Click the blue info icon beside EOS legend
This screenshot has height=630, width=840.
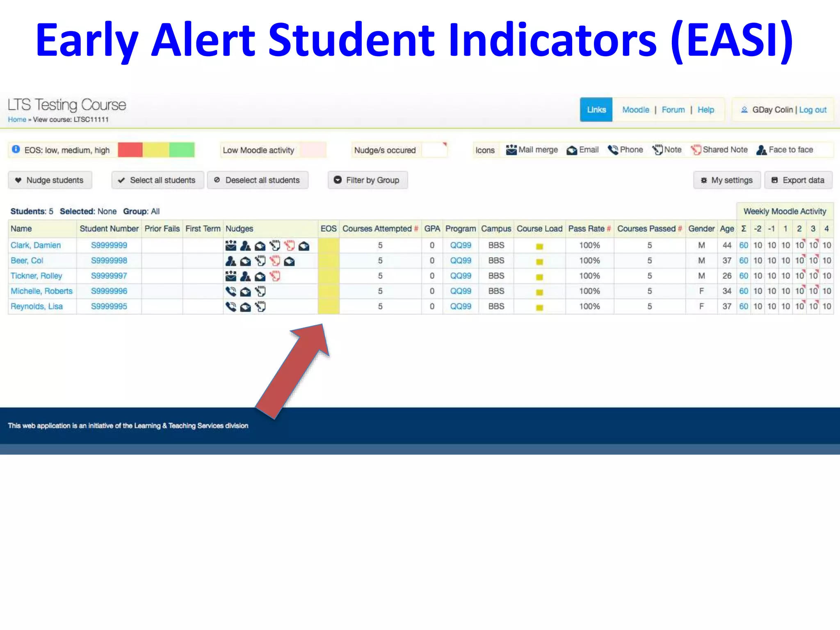[16, 149]
